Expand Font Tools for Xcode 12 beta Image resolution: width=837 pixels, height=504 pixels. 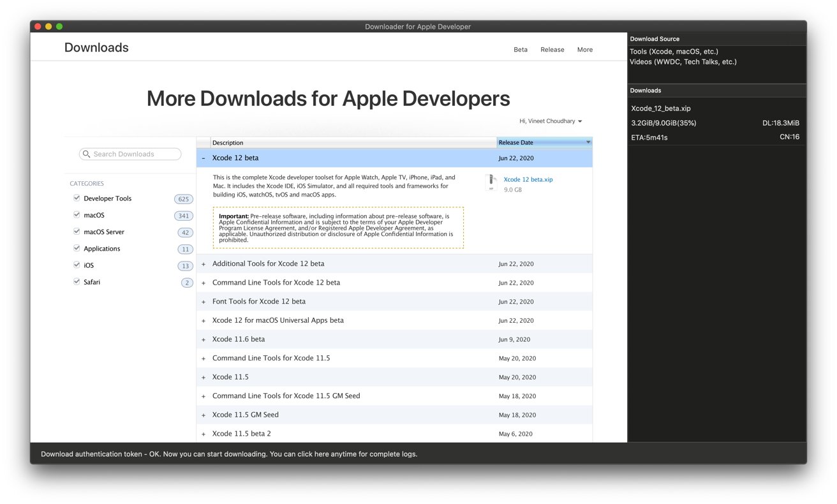click(204, 302)
